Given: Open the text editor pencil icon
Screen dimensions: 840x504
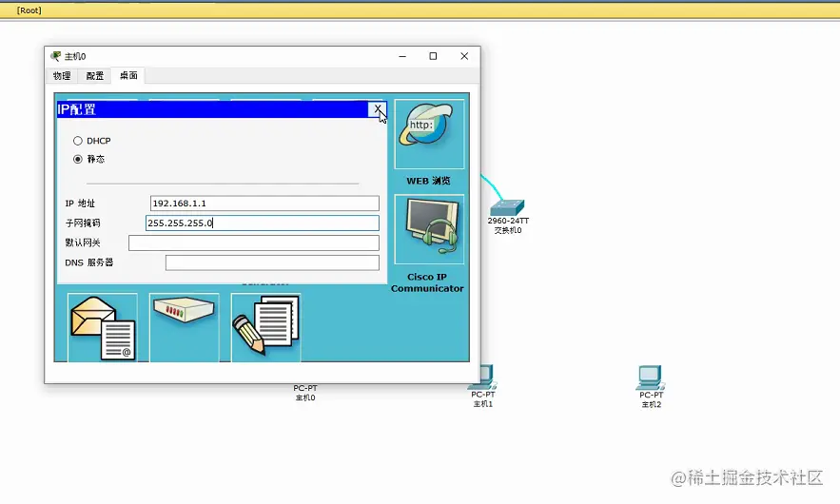Looking at the screenshot, I should [x=265, y=327].
